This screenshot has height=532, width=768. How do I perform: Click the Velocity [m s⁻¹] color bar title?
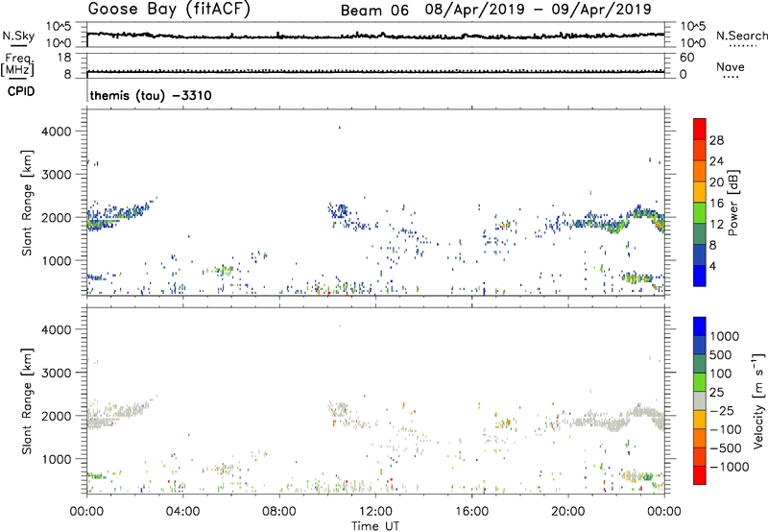[758, 400]
